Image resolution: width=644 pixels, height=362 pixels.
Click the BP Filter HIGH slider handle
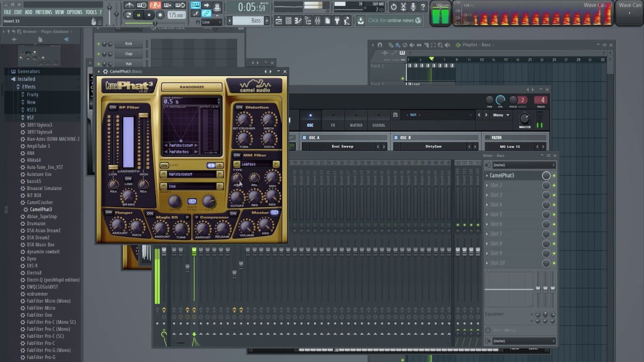coord(144,116)
